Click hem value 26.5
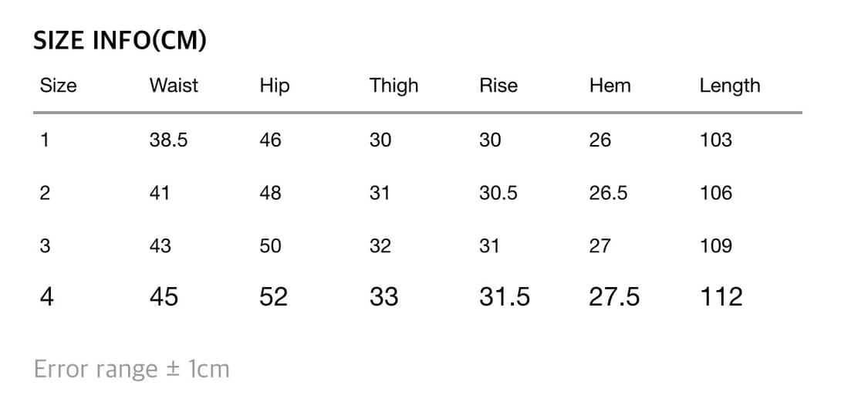This screenshot has height=402, width=868. pyautogui.click(x=608, y=193)
